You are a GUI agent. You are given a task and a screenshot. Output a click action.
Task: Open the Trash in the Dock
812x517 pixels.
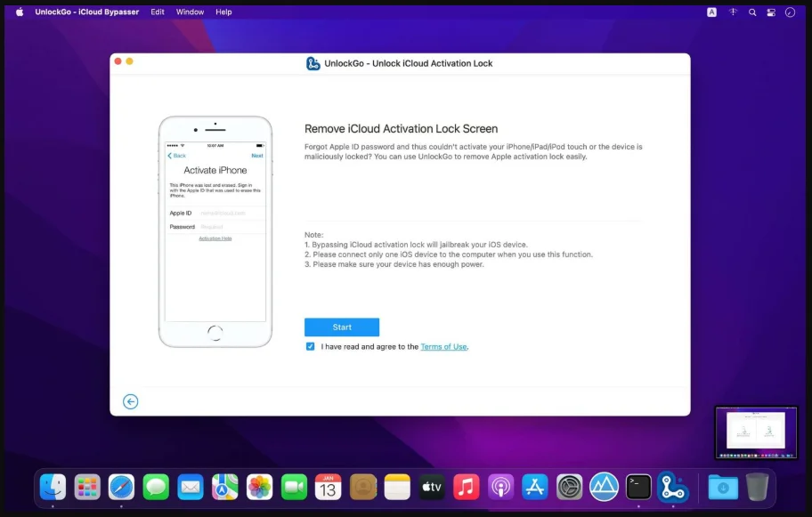[757, 487]
